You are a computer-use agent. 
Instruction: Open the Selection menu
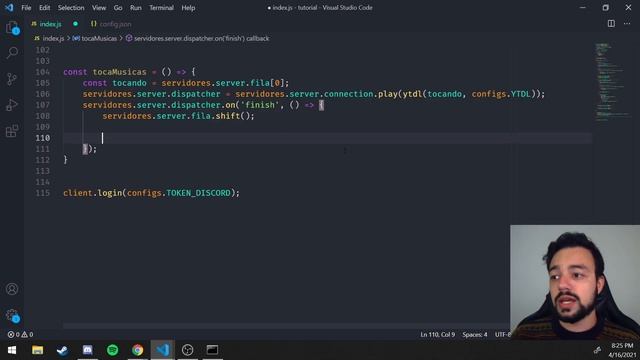coord(71,8)
